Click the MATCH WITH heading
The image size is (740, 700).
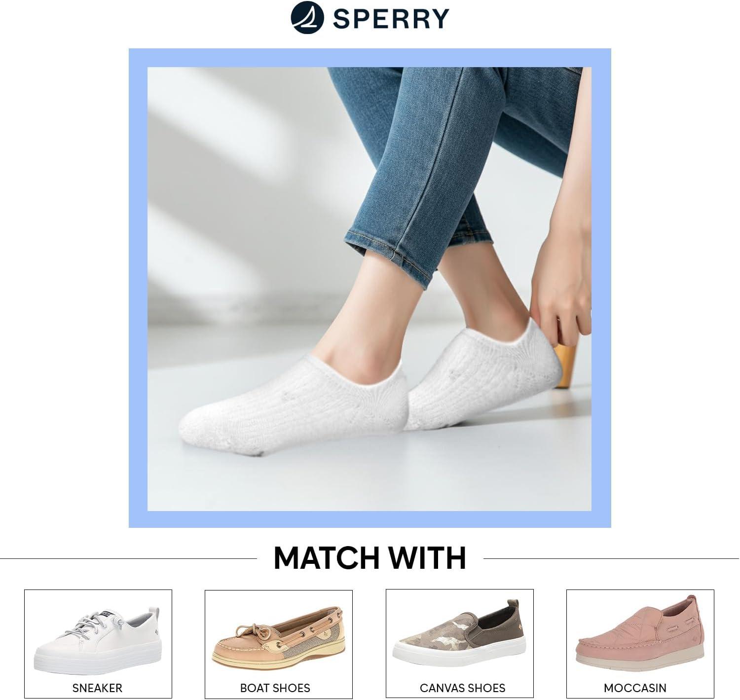[x=370, y=558]
